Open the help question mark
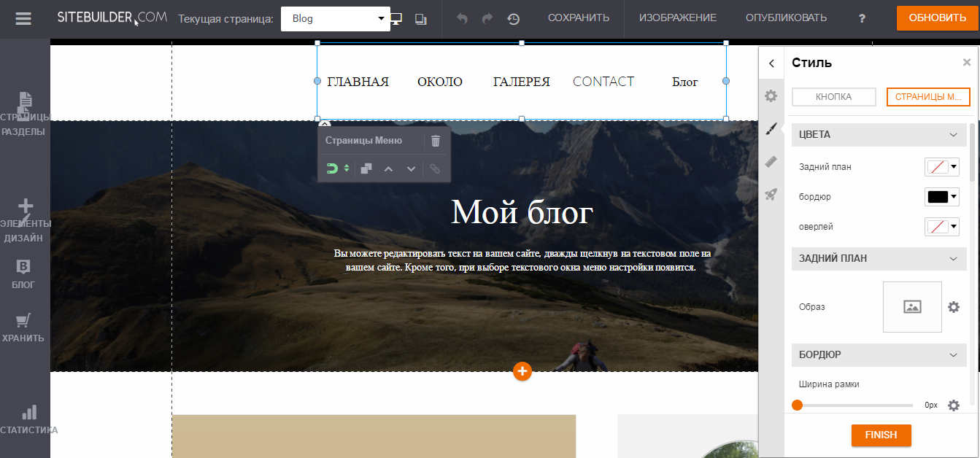Screen dimensions: 980x458 pos(862,18)
